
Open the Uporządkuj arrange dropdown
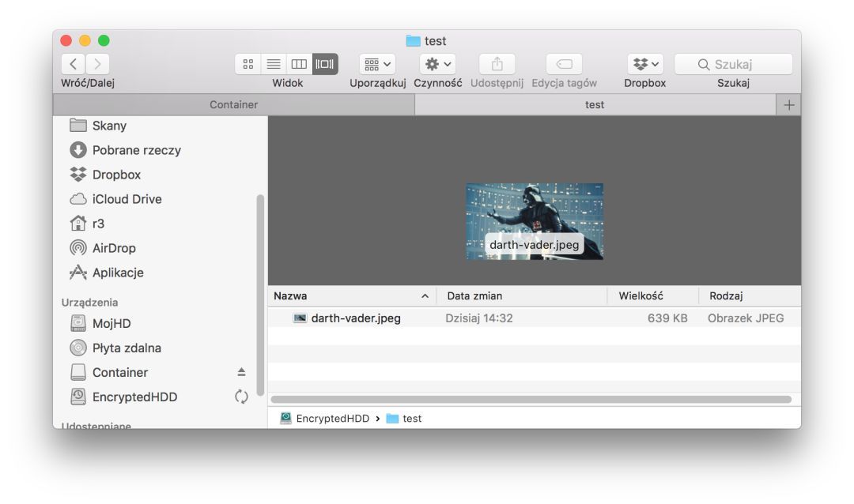click(x=377, y=64)
